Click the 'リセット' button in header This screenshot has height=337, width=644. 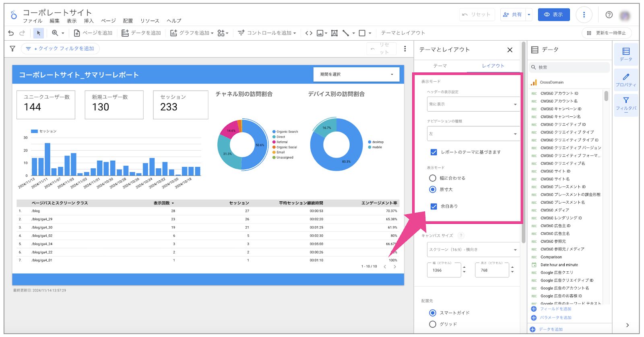[477, 15]
